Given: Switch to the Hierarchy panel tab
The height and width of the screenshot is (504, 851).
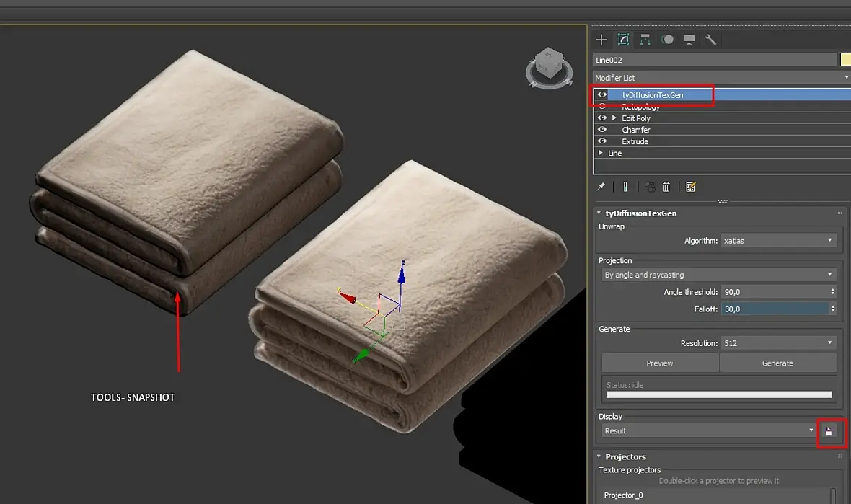Looking at the screenshot, I should [645, 40].
